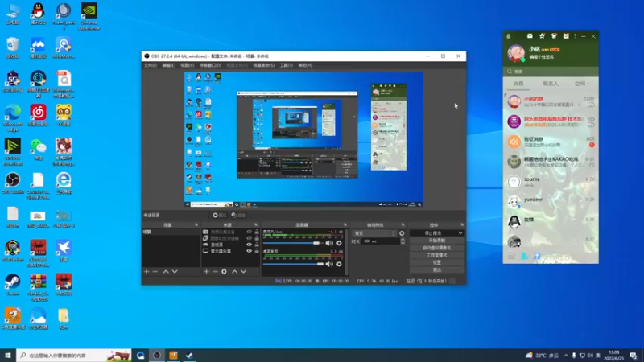644x362 pixels.
Task: Lock the image slideshow source
Action: pyautogui.click(x=257, y=238)
